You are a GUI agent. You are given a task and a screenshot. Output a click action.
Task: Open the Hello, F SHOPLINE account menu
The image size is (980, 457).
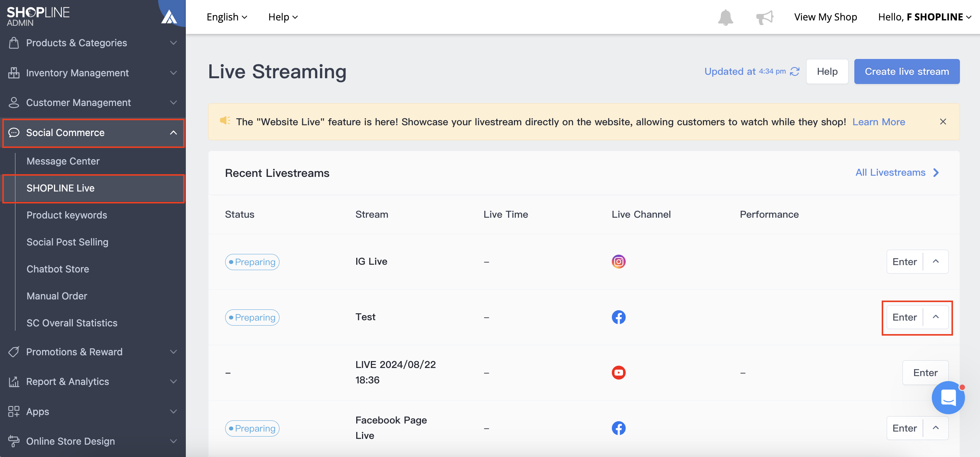pos(924,17)
